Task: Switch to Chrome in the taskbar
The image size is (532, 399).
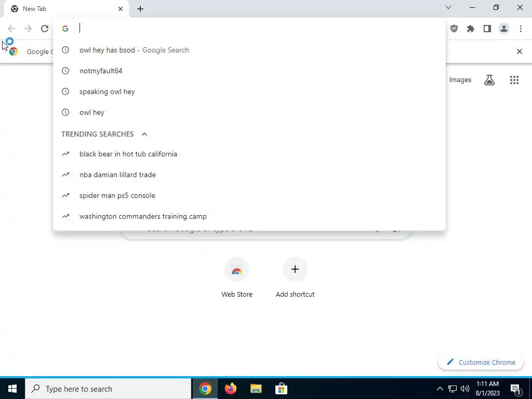Action: (x=205, y=389)
